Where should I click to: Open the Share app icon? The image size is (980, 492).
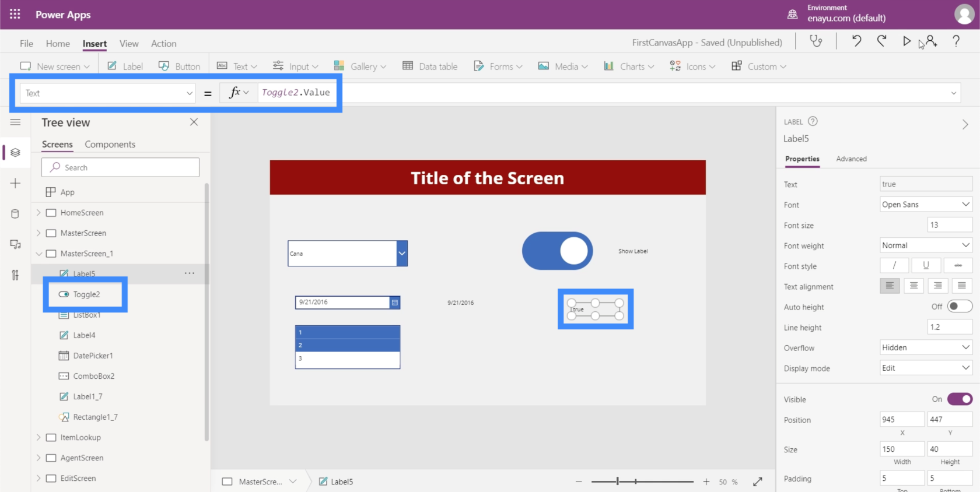932,41
